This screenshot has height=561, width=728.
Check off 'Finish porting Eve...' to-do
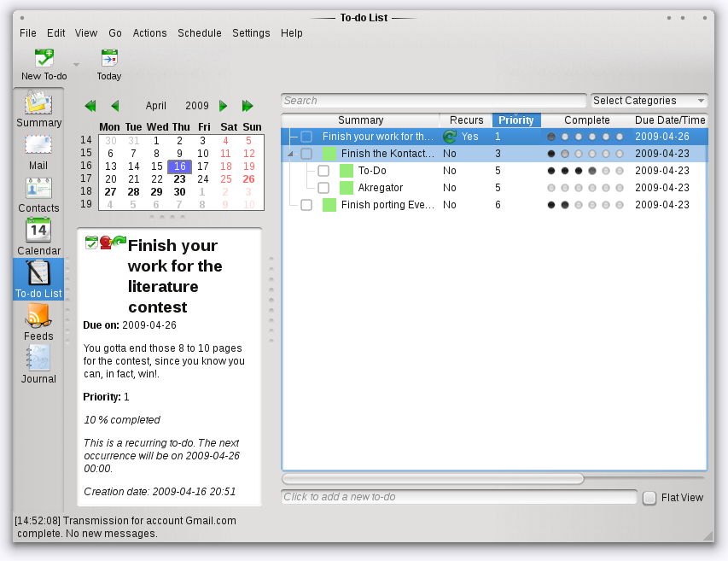(306, 205)
